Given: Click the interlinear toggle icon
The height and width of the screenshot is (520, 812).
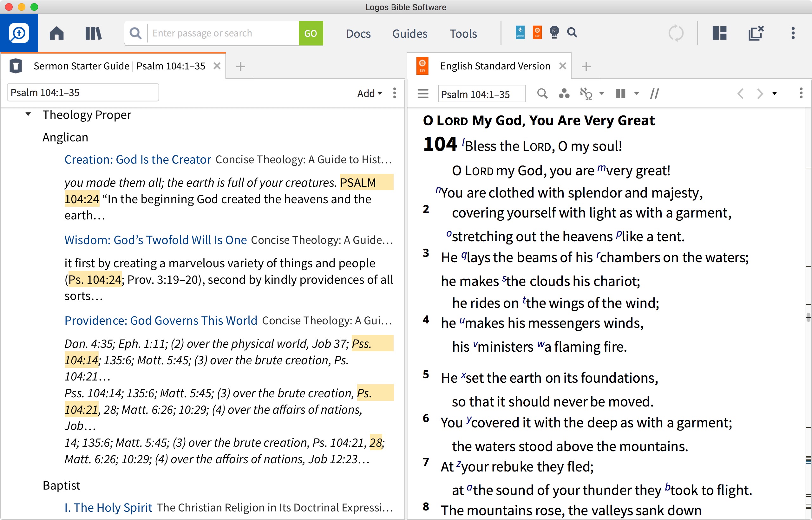Looking at the screenshot, I should pyautogui.click(x=586, y=94).
